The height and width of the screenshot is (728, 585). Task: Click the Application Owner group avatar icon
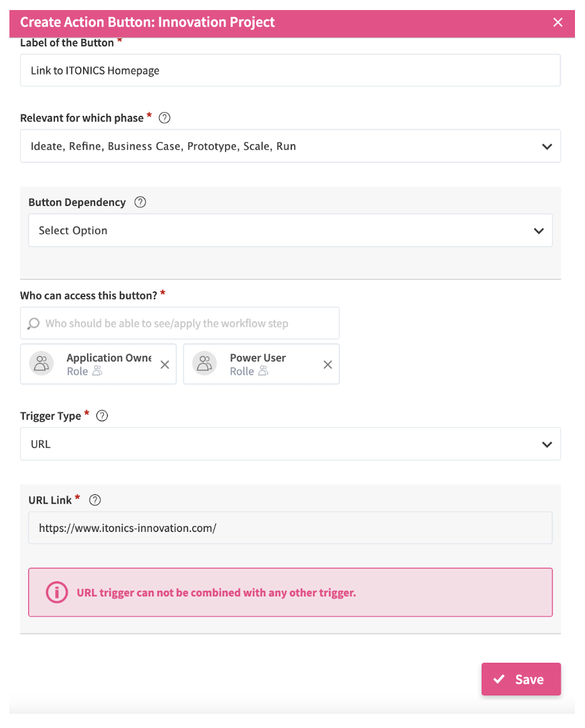42,363
